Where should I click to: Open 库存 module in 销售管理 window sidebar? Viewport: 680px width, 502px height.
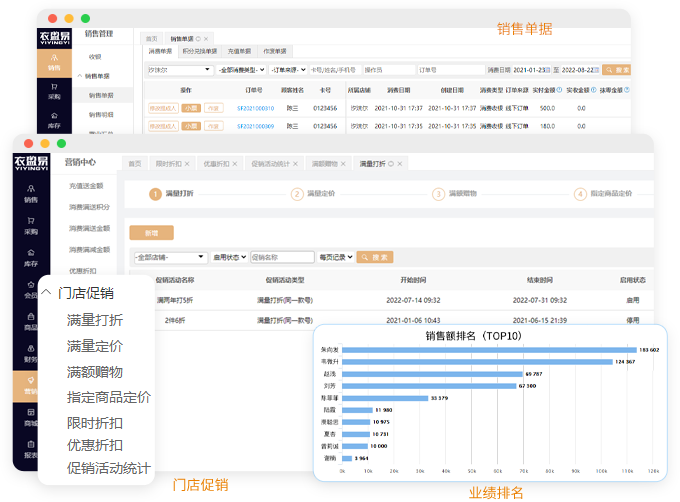click(54, 121)
